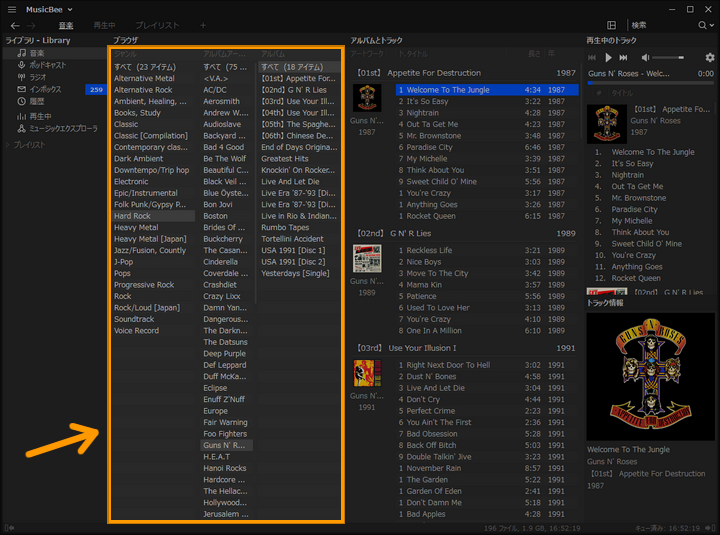Add a new tab with plus
The height and width of the screenshot is (535, 720).
pyautogui.click(x=203, y=26)
